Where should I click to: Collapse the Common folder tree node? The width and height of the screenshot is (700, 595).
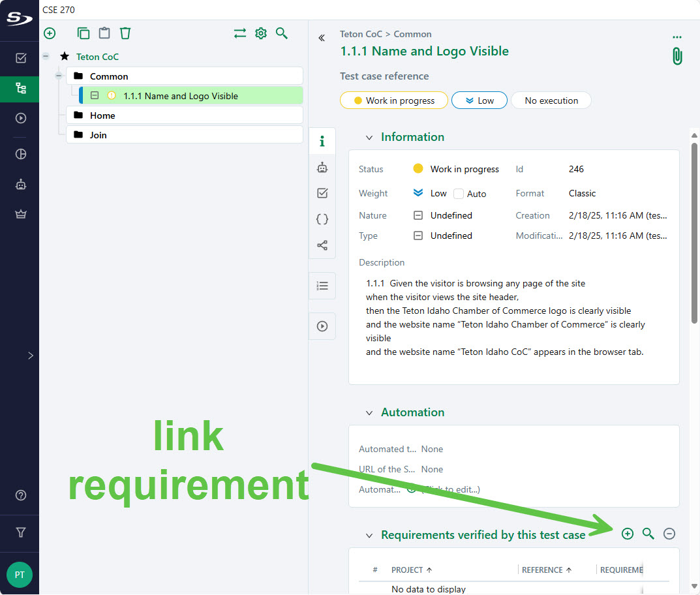[x=59, y=76]
